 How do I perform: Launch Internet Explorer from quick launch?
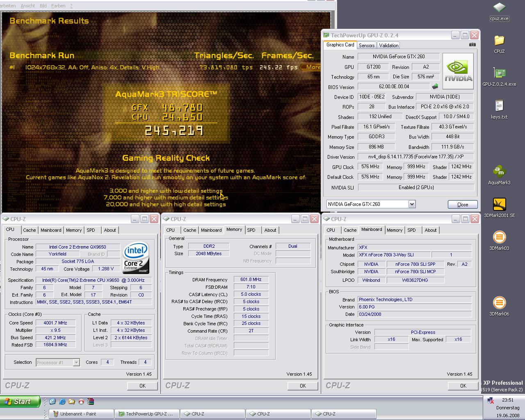[x=62, y=402]
